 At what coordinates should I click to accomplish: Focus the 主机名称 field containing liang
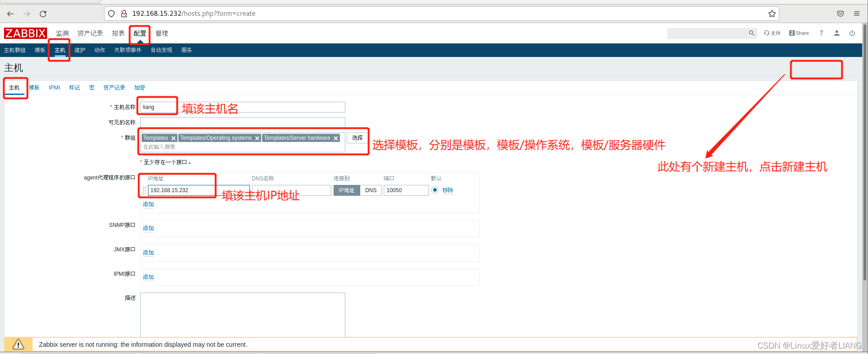pyautogui.click(x=243, y=107)
